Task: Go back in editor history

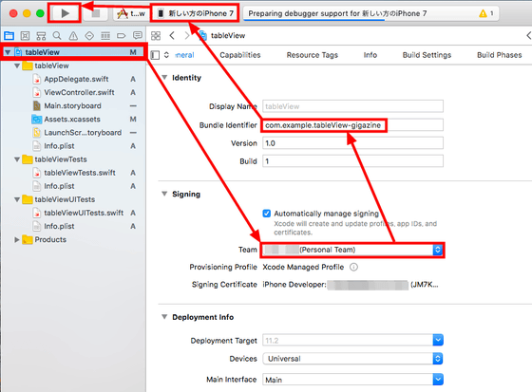Action: (172, 36)
